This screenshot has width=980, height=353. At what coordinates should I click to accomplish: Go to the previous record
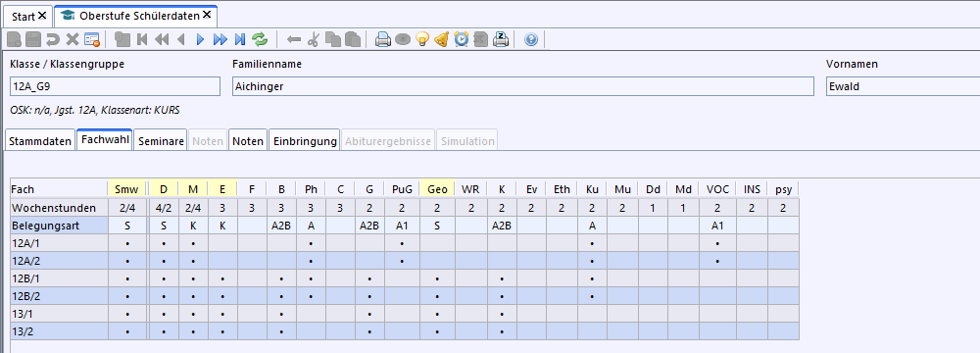181,39
